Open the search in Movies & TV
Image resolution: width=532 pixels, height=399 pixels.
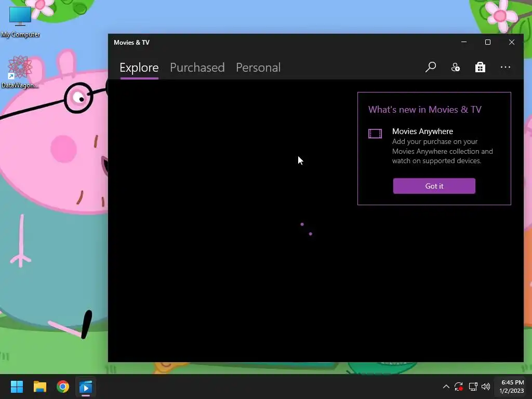(x=431, y=67)
